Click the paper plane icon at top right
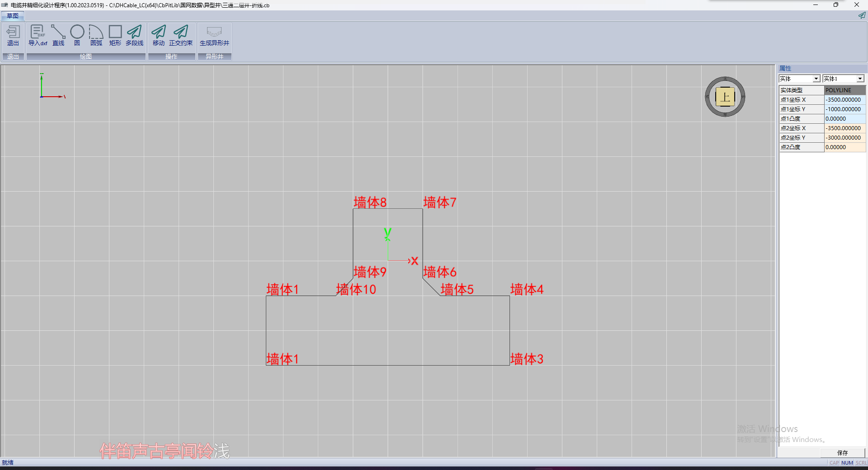This screenshot has width=868, height=470. [x=862, y=15]
